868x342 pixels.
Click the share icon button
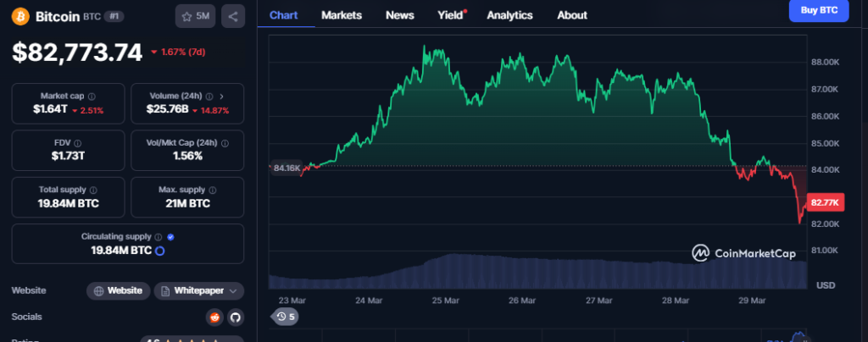(234, 16)
